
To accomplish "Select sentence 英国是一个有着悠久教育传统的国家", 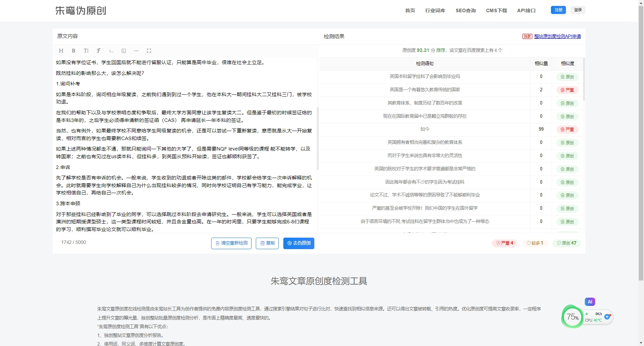I will (424, 90).
